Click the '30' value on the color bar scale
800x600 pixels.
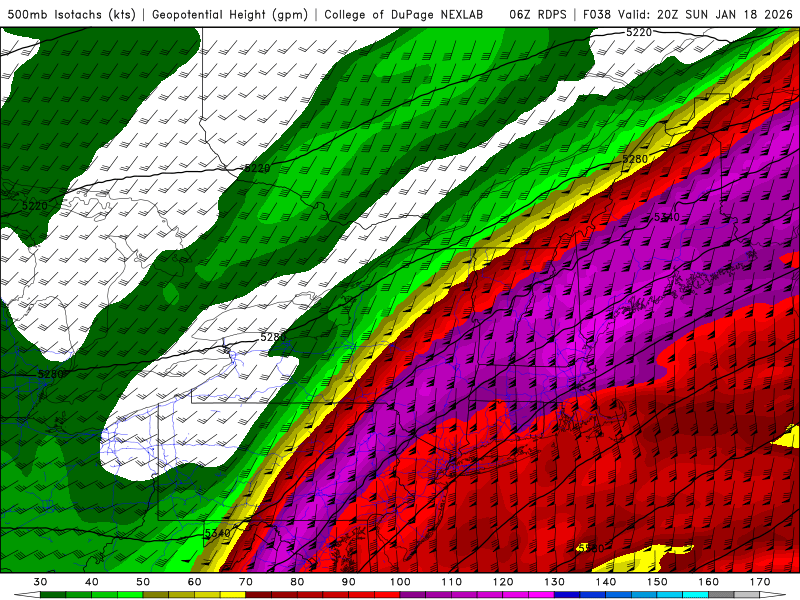point(40,582)
